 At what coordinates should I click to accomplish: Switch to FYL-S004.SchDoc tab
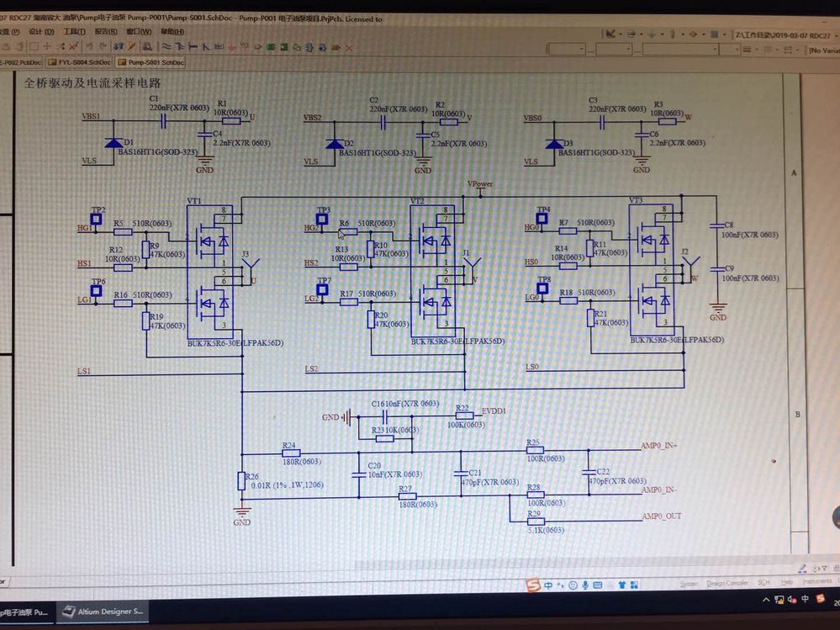coord(79,62)
